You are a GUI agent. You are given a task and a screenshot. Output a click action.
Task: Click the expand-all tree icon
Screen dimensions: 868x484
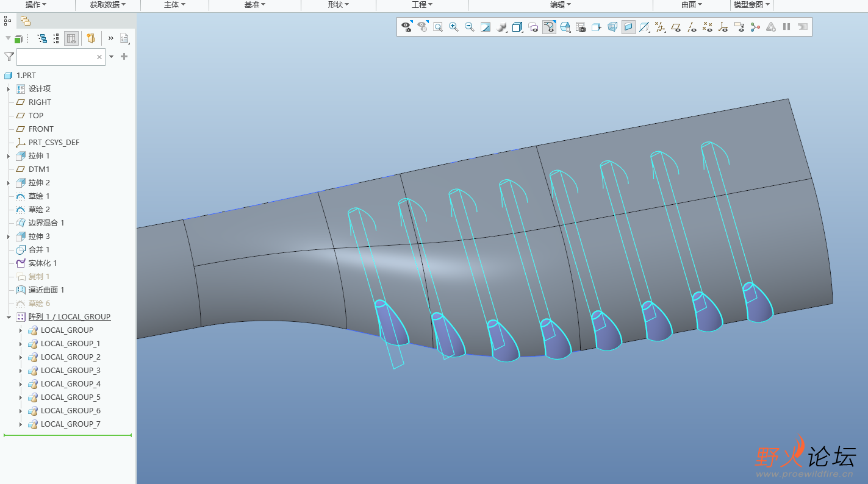click(42, 38)
